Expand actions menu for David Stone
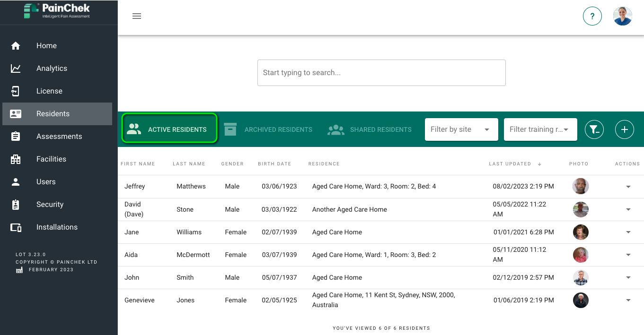The image size is (644, 335). point(628,209)
